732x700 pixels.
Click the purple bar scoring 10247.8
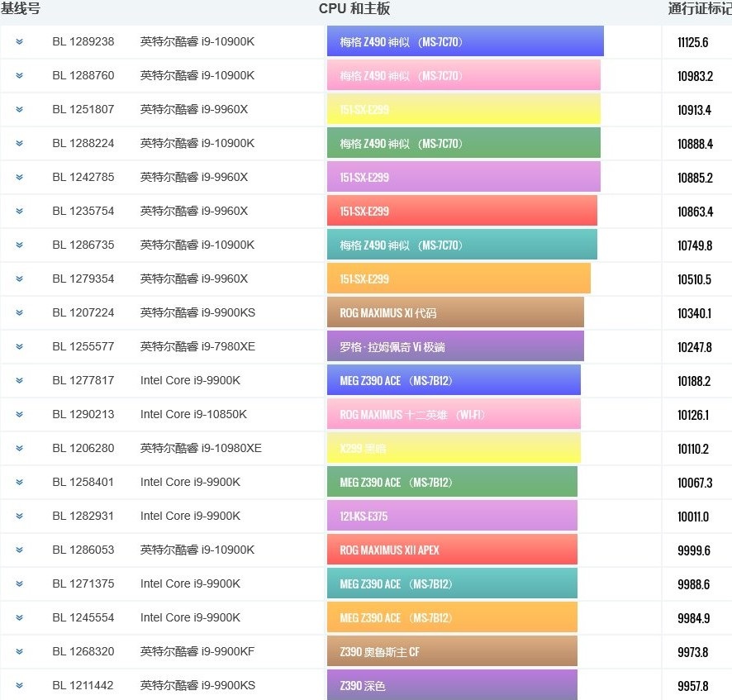click(x=455, y=346)
